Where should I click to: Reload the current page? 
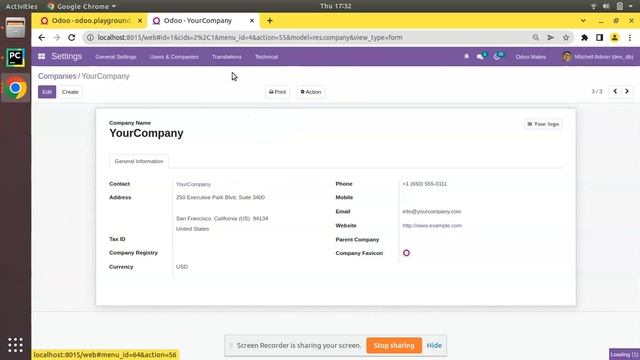coord(71,38)
